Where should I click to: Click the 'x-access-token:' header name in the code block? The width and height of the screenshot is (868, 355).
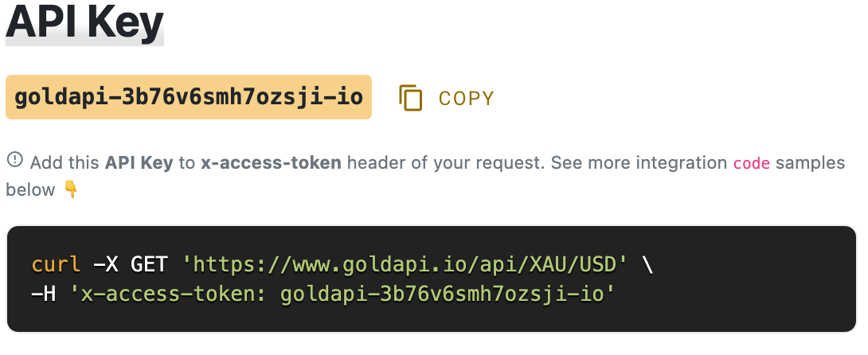(171, 295)
